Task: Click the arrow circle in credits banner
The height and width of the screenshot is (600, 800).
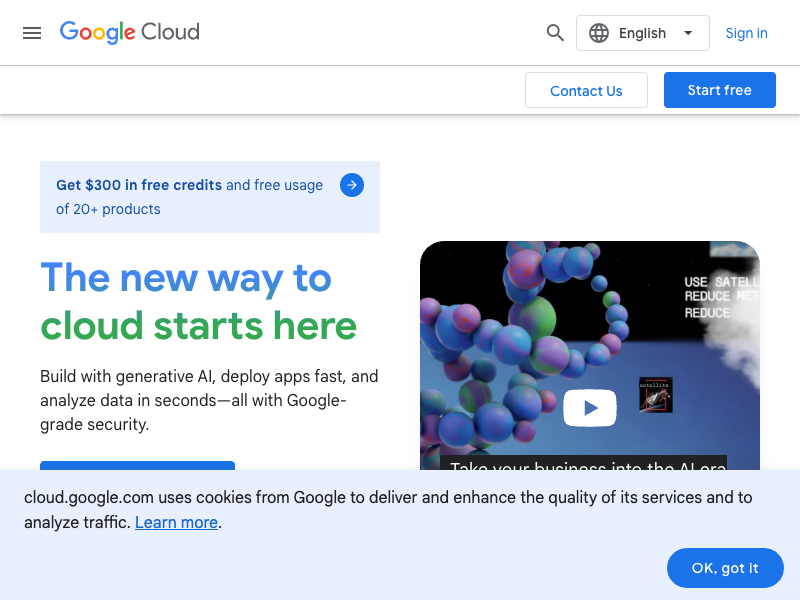Action: pyautogui.click(x=352, y=185)
